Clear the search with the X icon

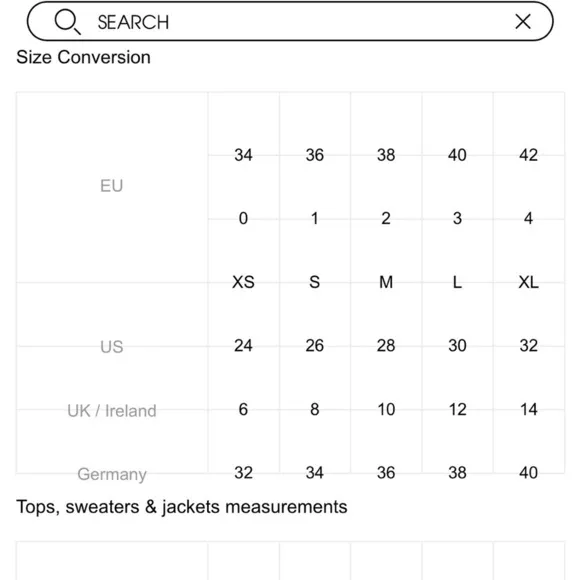[523, 21]
